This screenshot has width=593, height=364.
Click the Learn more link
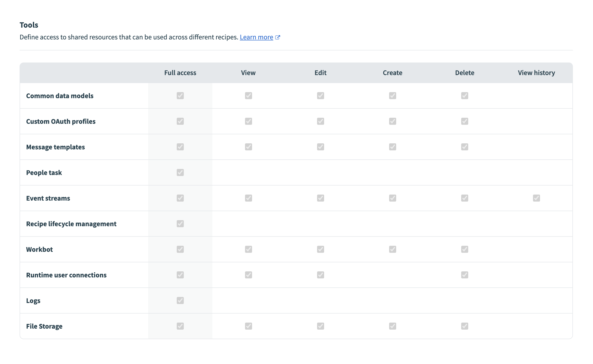click(x=256, y=37)
